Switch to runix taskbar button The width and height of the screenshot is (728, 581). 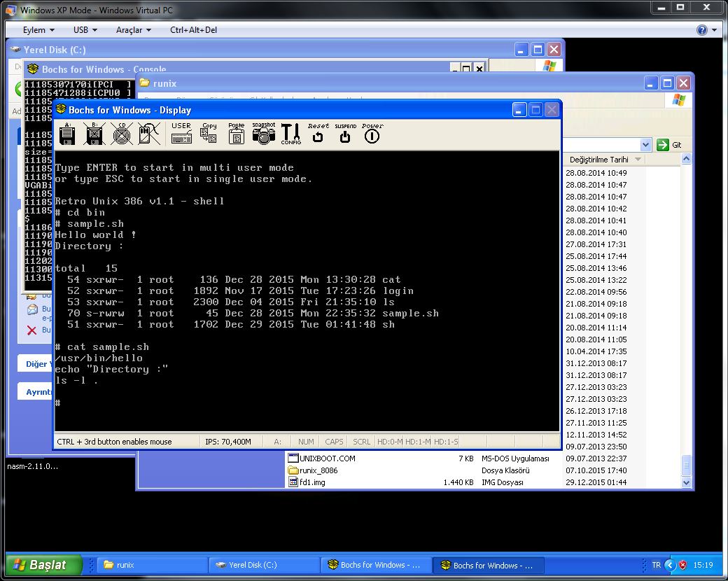151,565
